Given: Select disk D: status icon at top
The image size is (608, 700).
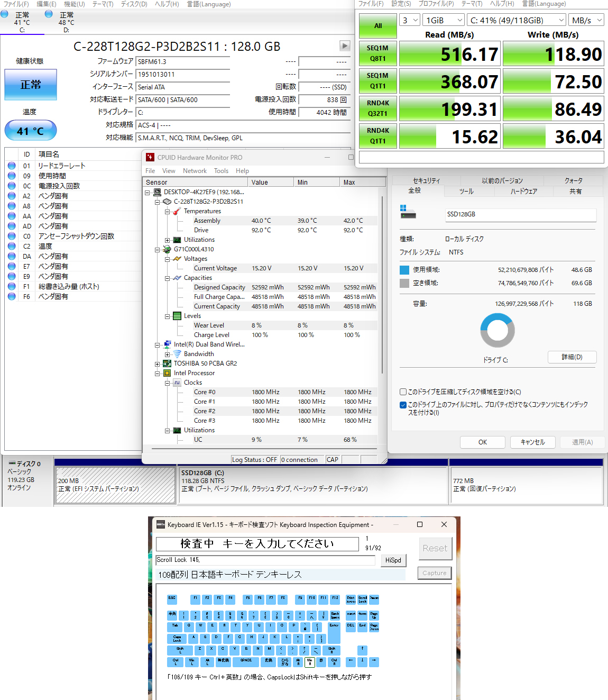Looking at the screenshot, I should (49, 14).
